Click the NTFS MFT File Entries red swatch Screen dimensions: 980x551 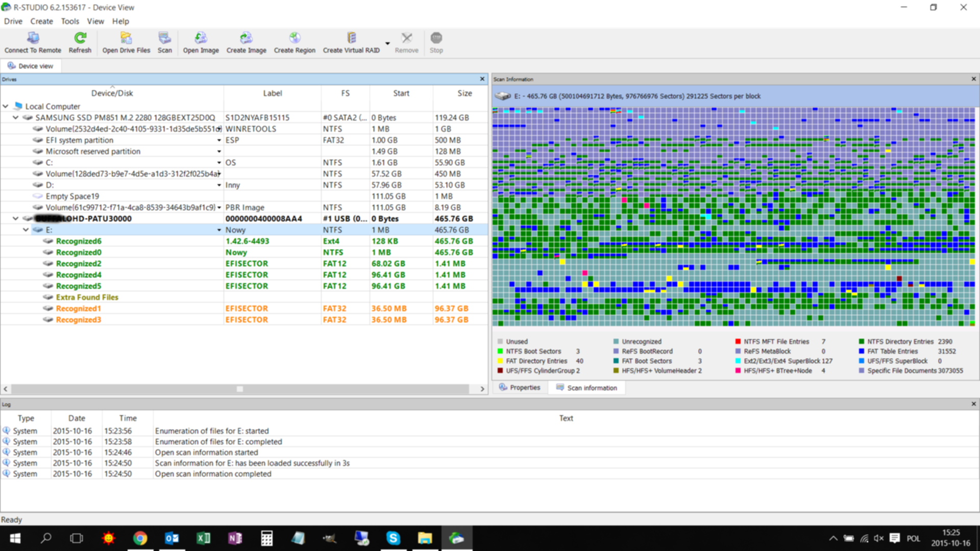click(738, 341)
